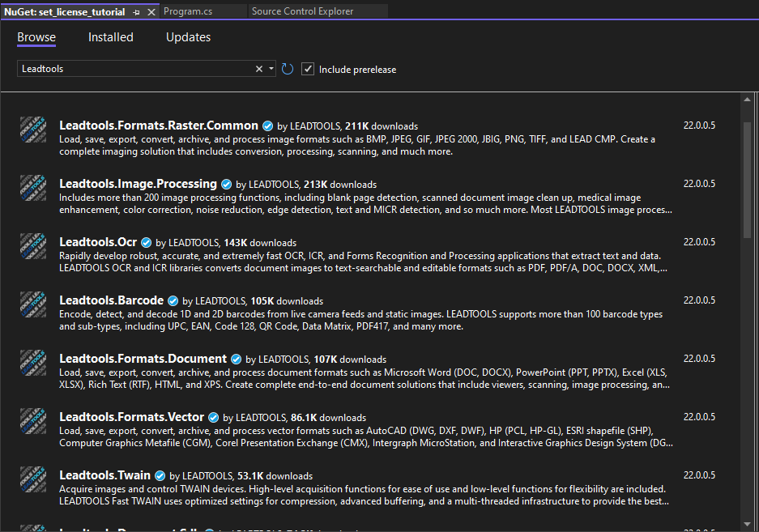Click the Leadtools.Formats.Vector package icon
This screenshot has width=759, height=532.
tap(33, 421)
